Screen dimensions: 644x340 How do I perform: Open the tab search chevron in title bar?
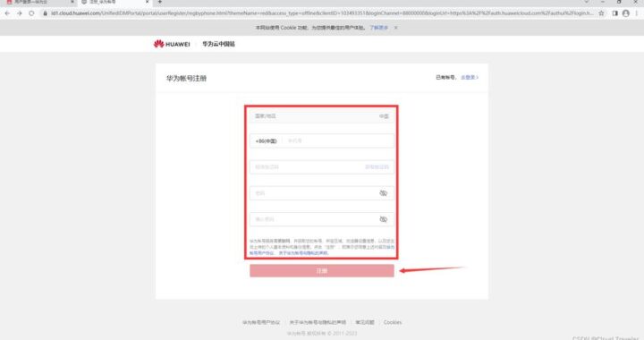pyautogui.click(x=586, y=2)
